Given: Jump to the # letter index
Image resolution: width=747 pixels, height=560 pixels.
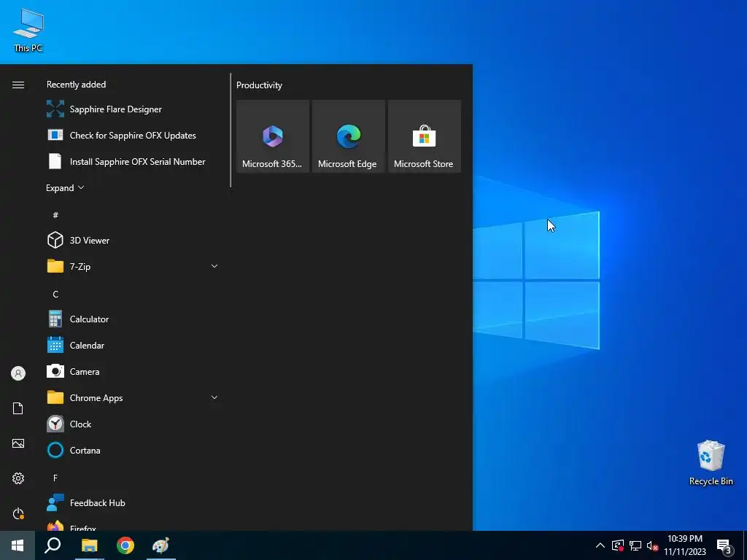Looking at the screenshot, I should pyautogui.click(x=55, y=215).
